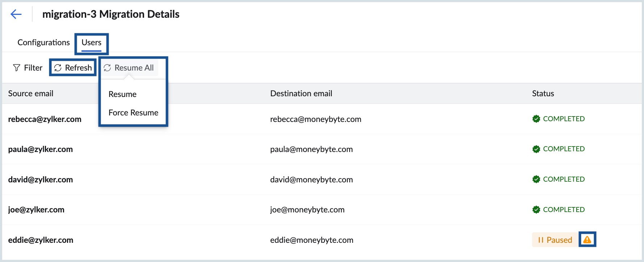
Task: Click rebecca@moneybyte.com destination email
Action: 315,119
